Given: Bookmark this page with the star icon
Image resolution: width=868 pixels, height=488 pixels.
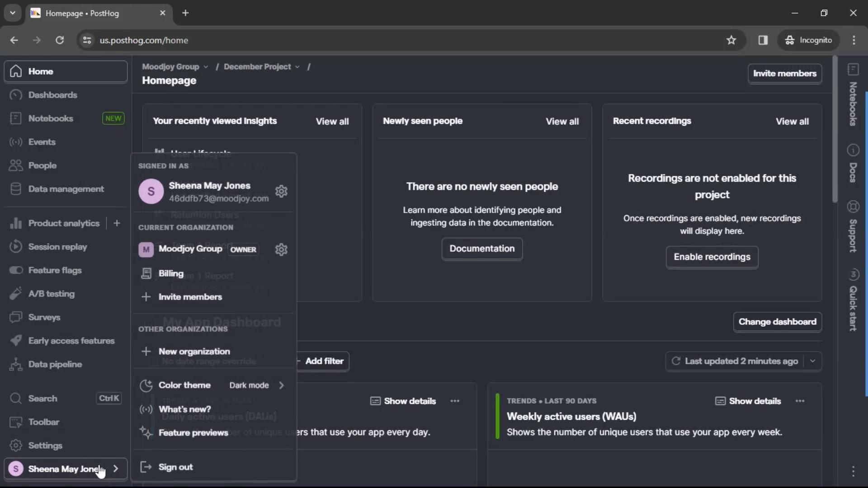Looking at the screenshot, I should coord(731,40).
